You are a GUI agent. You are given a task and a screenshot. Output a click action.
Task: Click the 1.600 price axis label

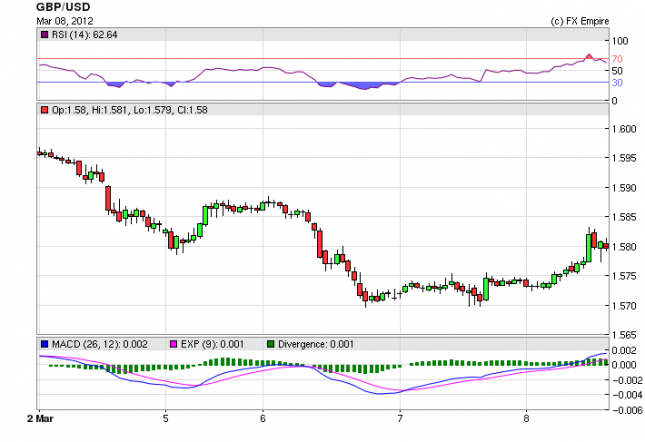tap(624, 129)
